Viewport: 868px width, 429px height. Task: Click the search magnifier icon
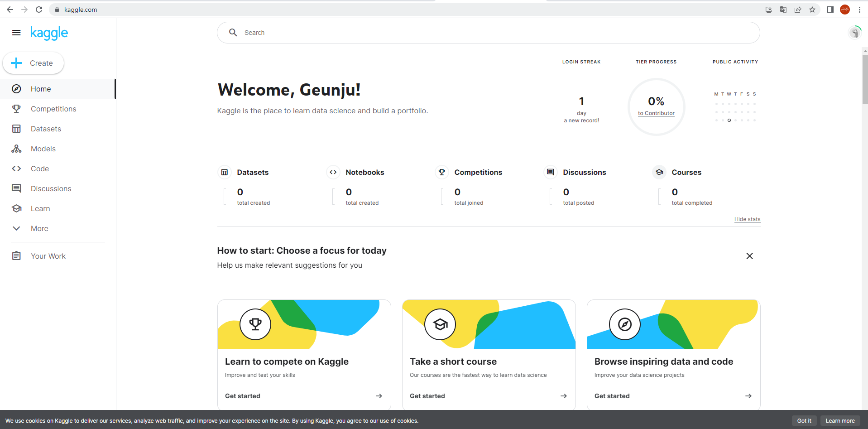(x=233, y=33)
